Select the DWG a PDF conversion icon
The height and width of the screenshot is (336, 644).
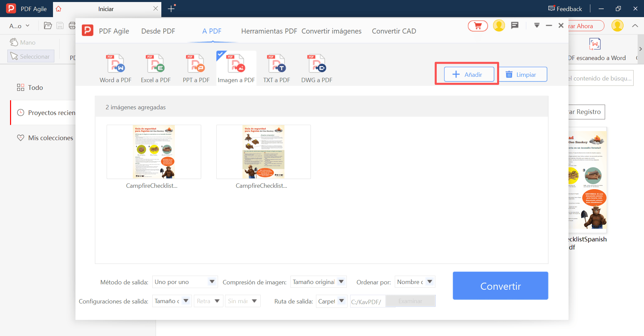tap(316, 67)
